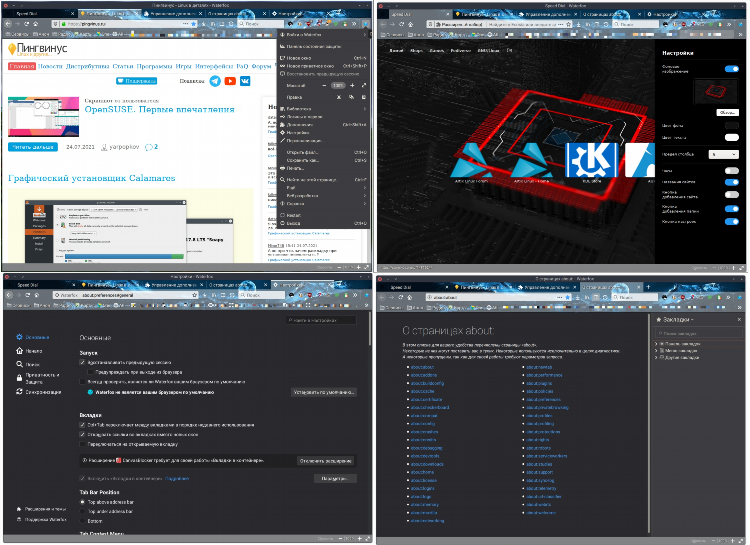Viewport: 750px width, 545px height.
Task: Select Приватность и Защита lock item
Action: click(38, 378)
